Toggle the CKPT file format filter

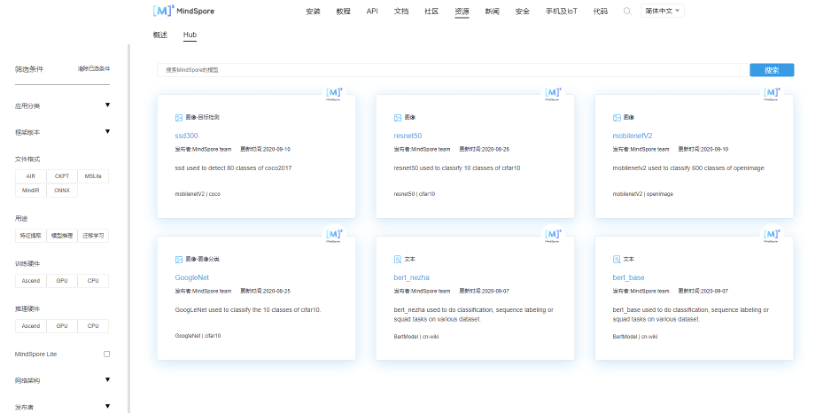[x=62, y=176]
